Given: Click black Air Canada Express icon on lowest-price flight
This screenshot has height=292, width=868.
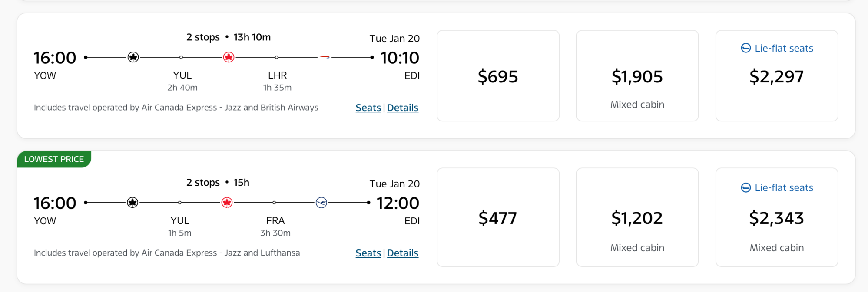Looking at the screenshot, I should point(133,203).
